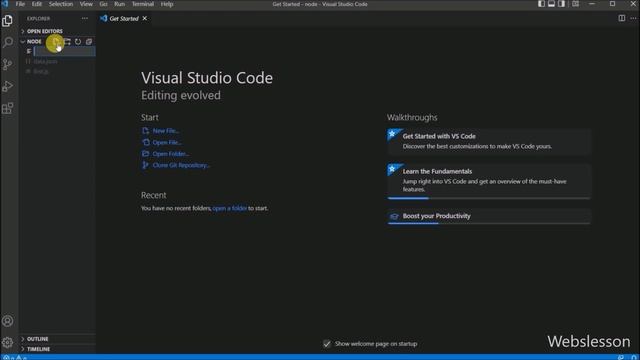Minimize the VS Code window

[x=592, y=4]
